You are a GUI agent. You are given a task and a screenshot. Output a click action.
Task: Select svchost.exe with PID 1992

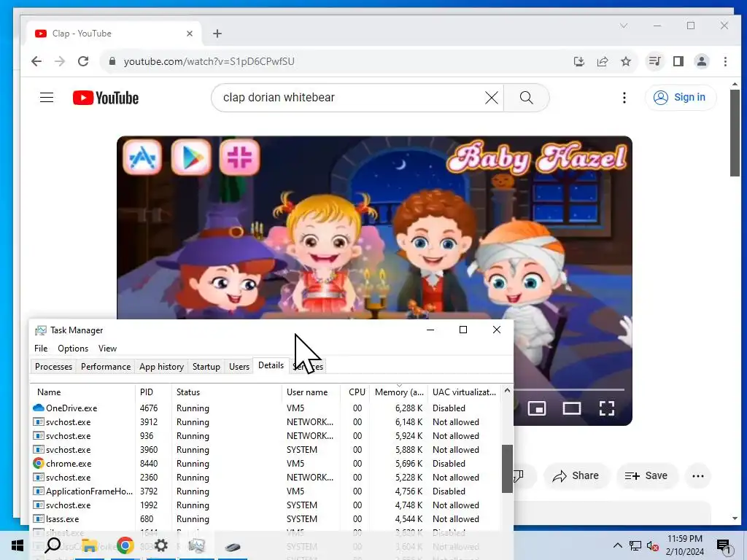(266, 505)
